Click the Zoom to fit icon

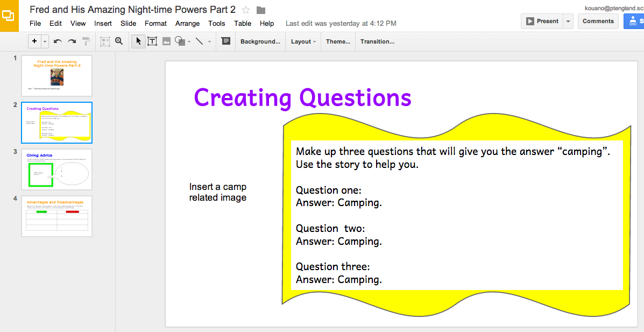[105, 41]
